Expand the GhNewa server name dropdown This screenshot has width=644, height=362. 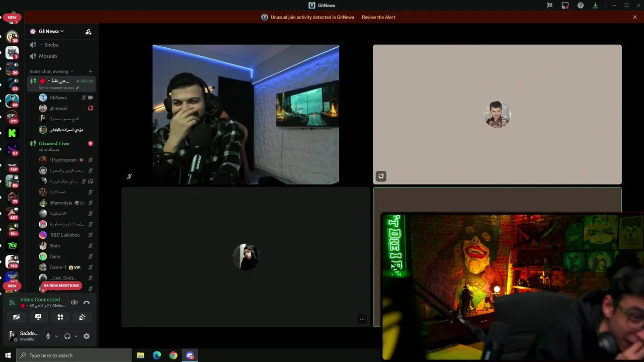pos(51,31)
